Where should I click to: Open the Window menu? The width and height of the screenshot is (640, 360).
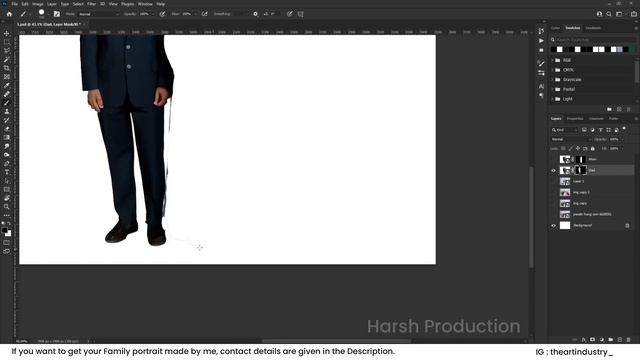click(x=145, y=4)
